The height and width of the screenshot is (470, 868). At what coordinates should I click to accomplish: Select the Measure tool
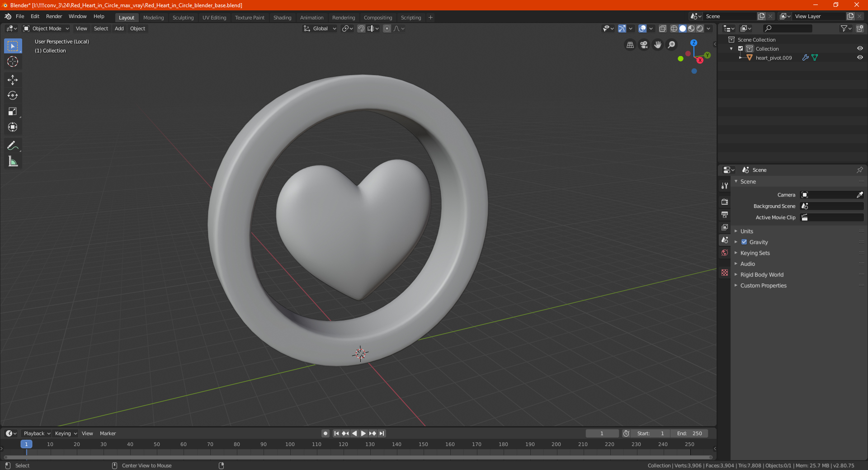pyautogui.click(x=13, y=161)
